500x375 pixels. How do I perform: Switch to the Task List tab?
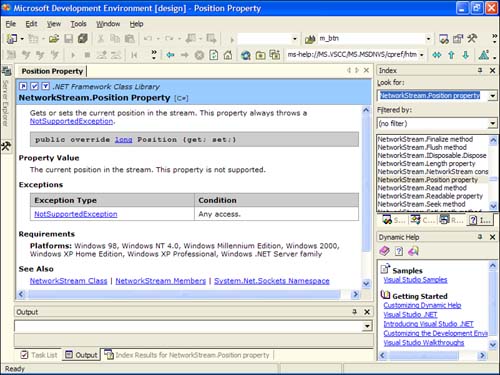click(x=39, y=355)
